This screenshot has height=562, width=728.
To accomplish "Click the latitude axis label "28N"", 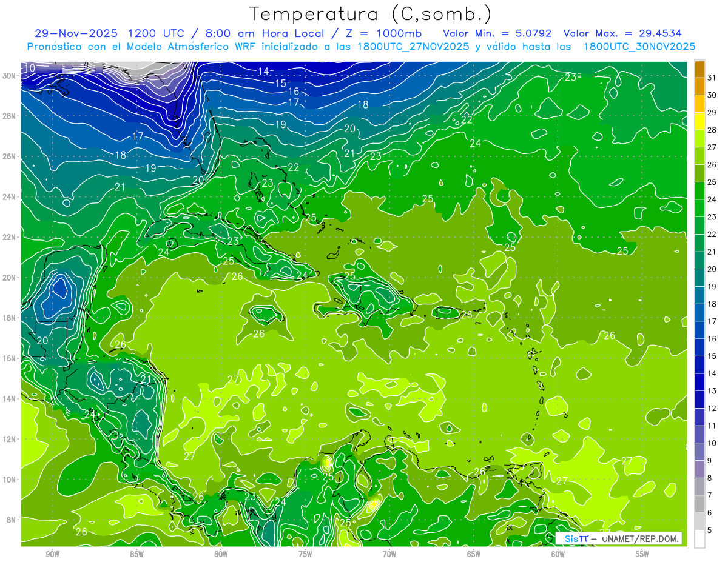I will tap(8, 116).
